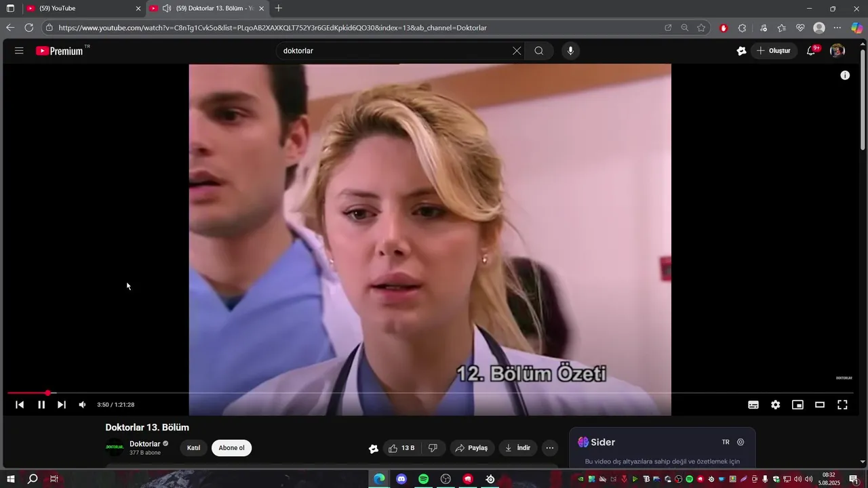Open the Doktorlar channel name link

pos(144,444)
